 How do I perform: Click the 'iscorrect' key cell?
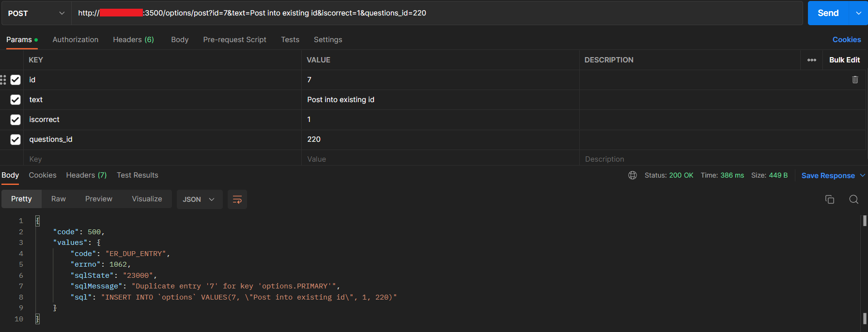162,120
